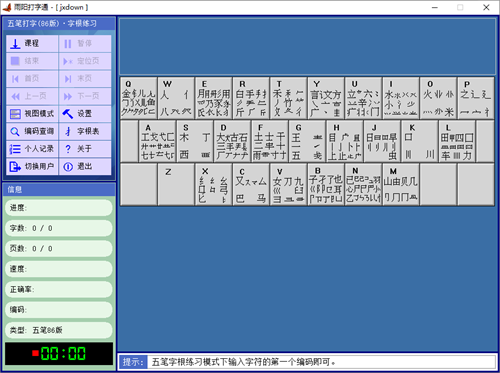This screenshot has width=500, height=373.
Task: Click the 定位页 locate page button
Action: click(85, 61)
